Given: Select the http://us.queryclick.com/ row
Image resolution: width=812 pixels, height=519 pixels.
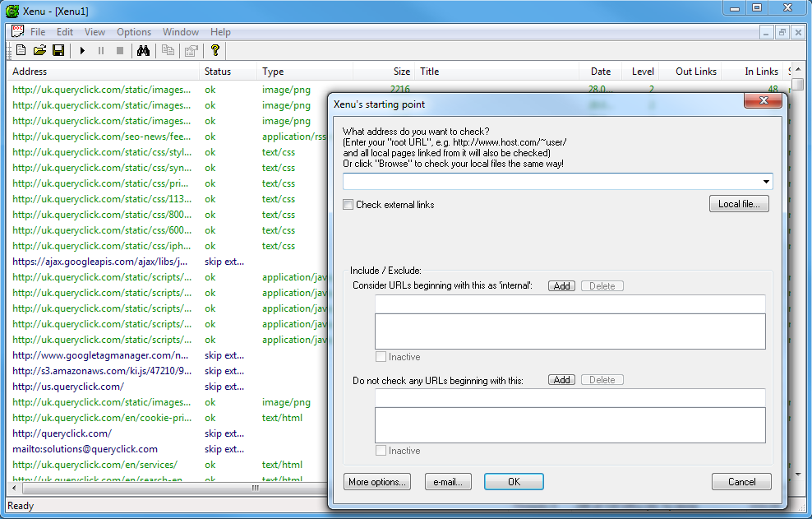Looking at the screenshot, I should [x=168, y=387].
